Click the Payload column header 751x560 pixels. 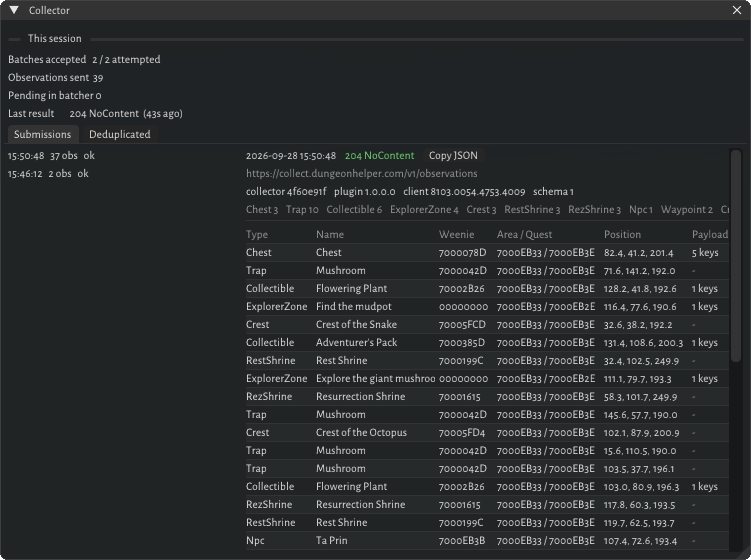coord(710,235)
